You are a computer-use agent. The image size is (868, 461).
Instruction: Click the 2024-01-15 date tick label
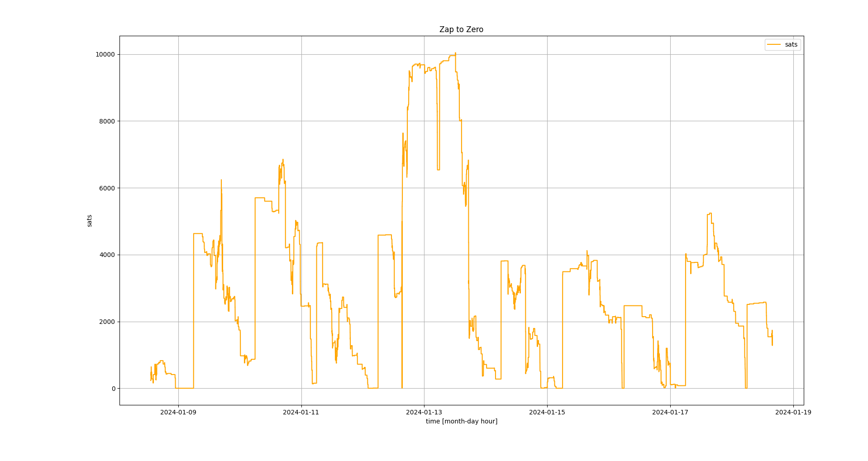547,412
